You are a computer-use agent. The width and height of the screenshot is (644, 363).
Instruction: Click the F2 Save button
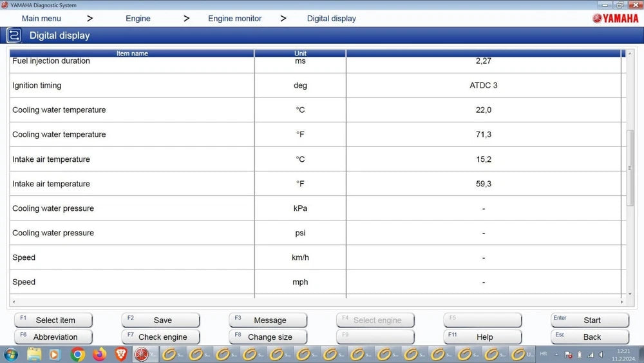pyautogui.click(x=160, y=320)
